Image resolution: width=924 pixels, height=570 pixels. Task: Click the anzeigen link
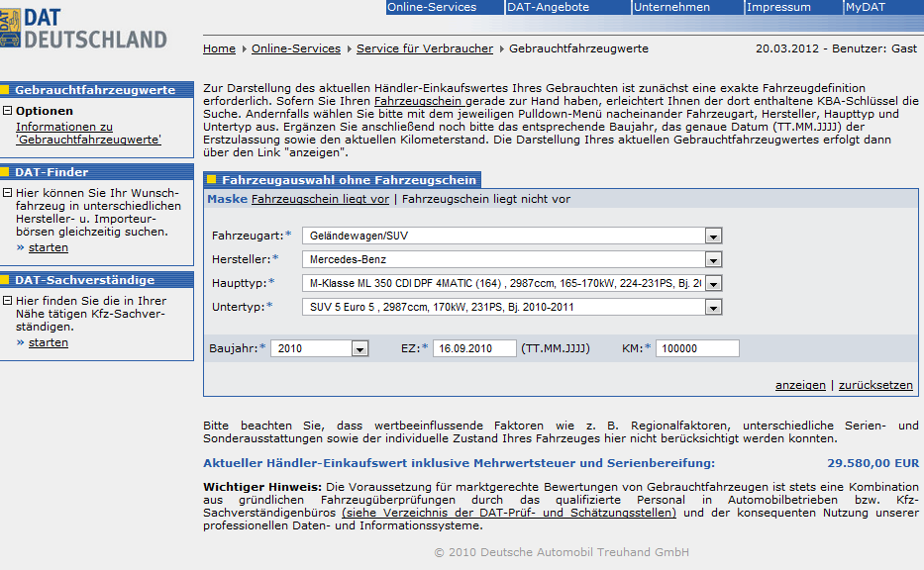coord(800,385)
